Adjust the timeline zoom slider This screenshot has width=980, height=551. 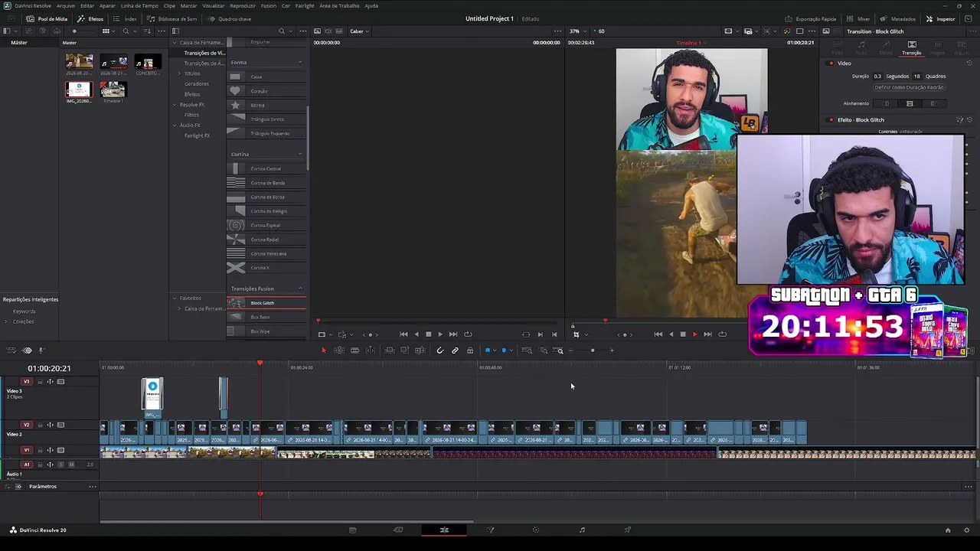click(592, 350)
